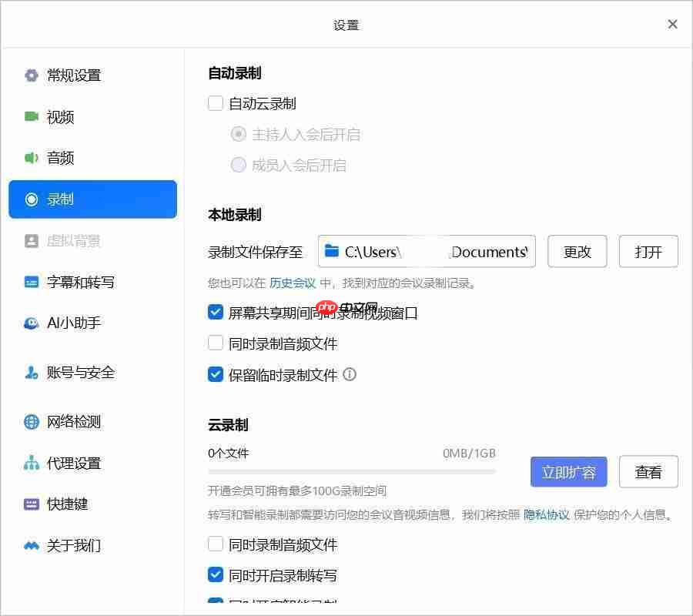Click the recording file path input field
The width and height of the screenshot is (693, 616).
pos(427,251)
